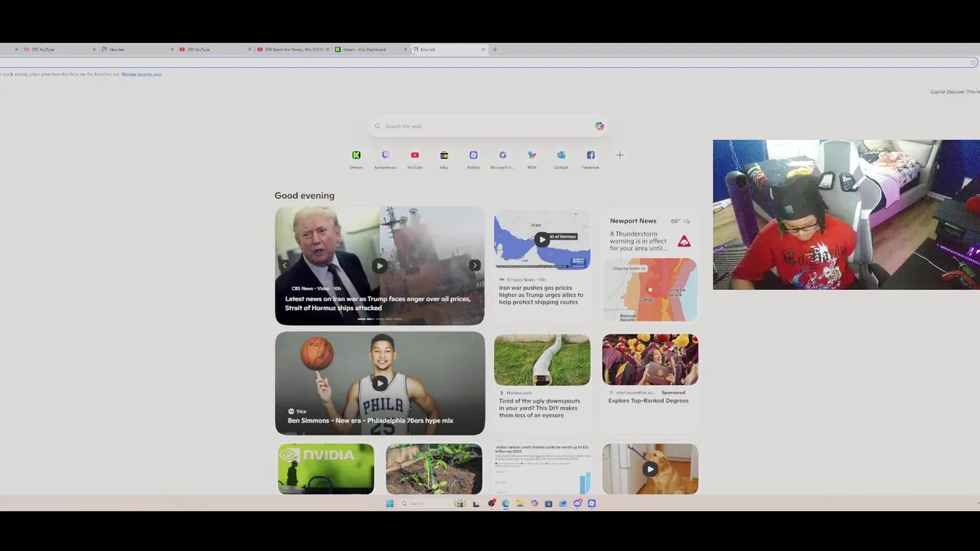Open Iran war pushes gas prices article
Image resolution: width=980 pixels, height=551 pixels.
pos(541,295)
